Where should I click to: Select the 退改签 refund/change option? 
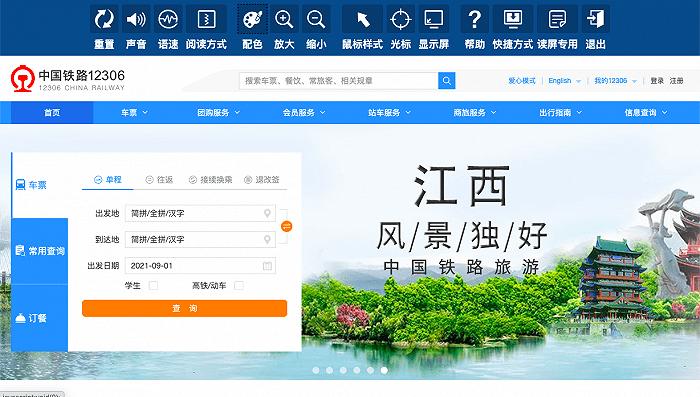(x=262, y=180)
